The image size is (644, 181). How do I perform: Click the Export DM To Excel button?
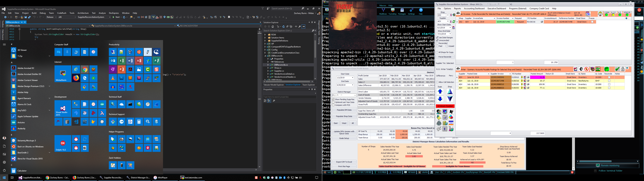(344, 162)
